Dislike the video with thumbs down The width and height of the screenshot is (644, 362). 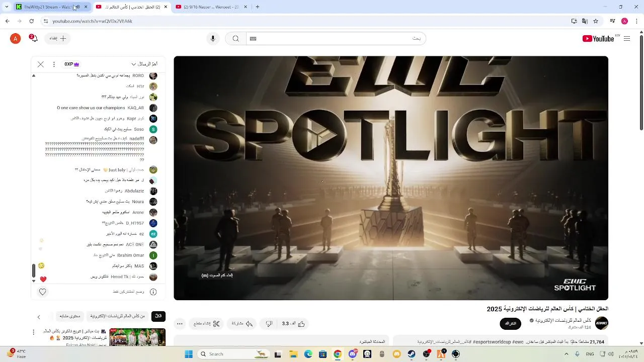269,324
